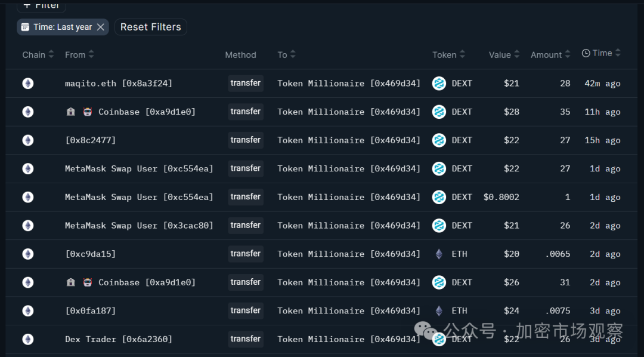
Task: Click the bank icon in the 11h ago Coinbase row
Action: point(70,112)
